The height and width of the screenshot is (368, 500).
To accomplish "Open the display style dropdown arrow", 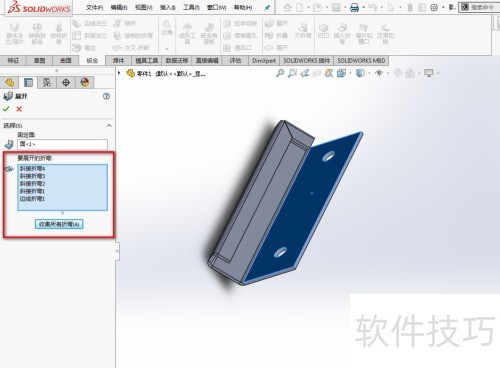I will click(x=369, y=73).
